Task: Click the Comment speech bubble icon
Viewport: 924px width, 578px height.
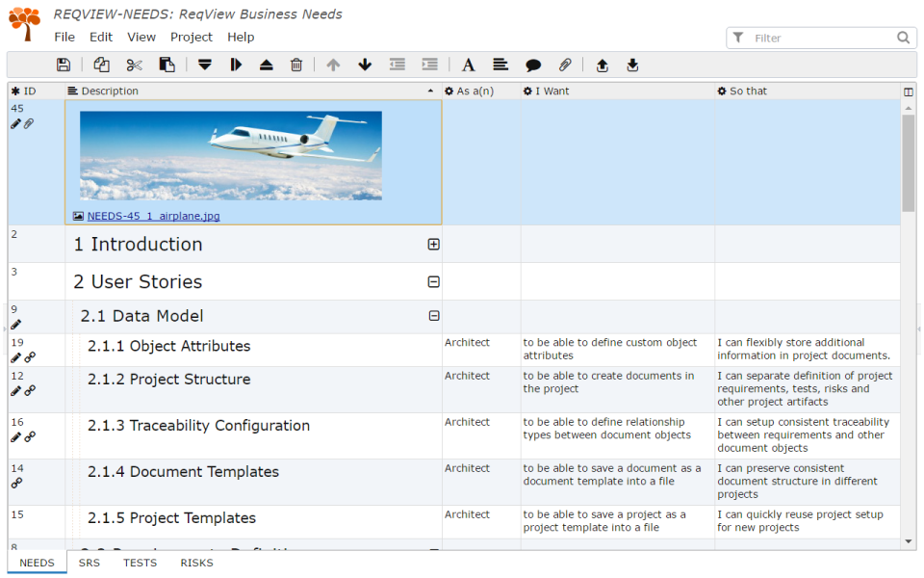Action: point(533,66)
